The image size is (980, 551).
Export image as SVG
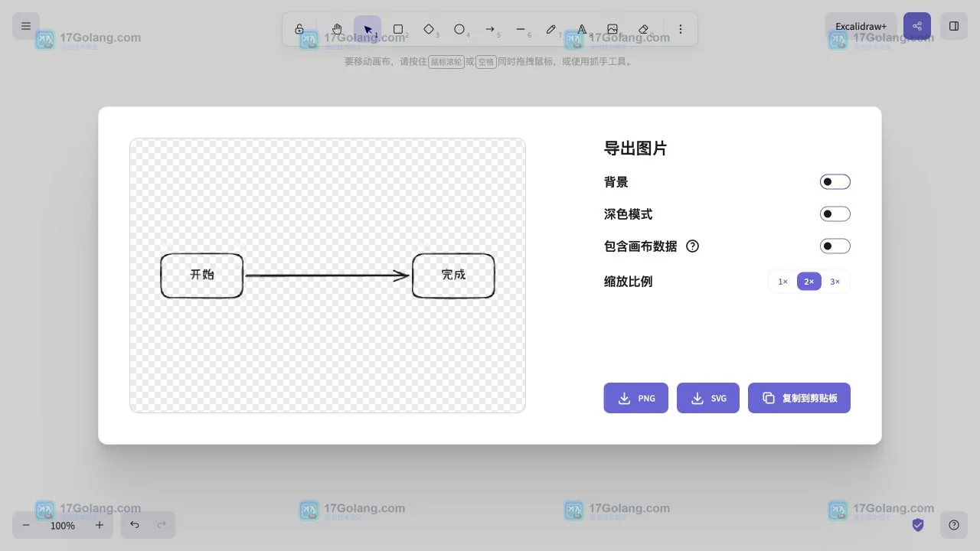(x=708, y=398)
